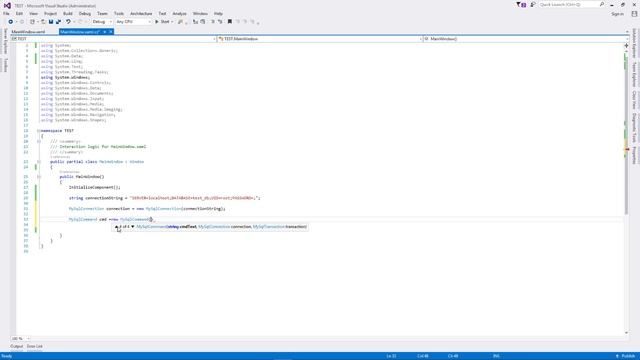640x360 pixels.
Task: Pin the MainWindow.xaml.cs tab
Action: pos(104,32)
